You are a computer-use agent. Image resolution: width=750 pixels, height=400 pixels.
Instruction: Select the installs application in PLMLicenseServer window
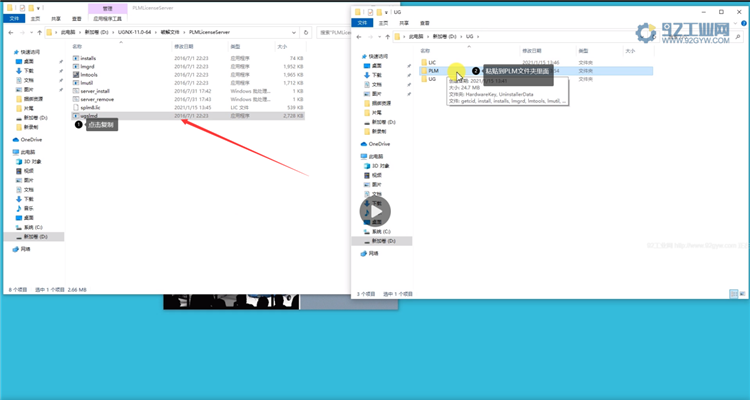click(188, 58)
